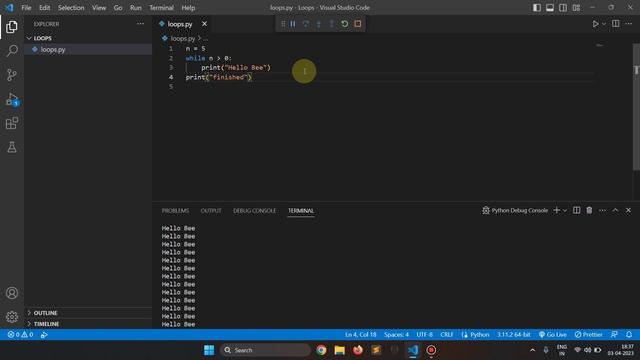Create a new terminal with plus
640x360 pixels.
coord(556,210)
